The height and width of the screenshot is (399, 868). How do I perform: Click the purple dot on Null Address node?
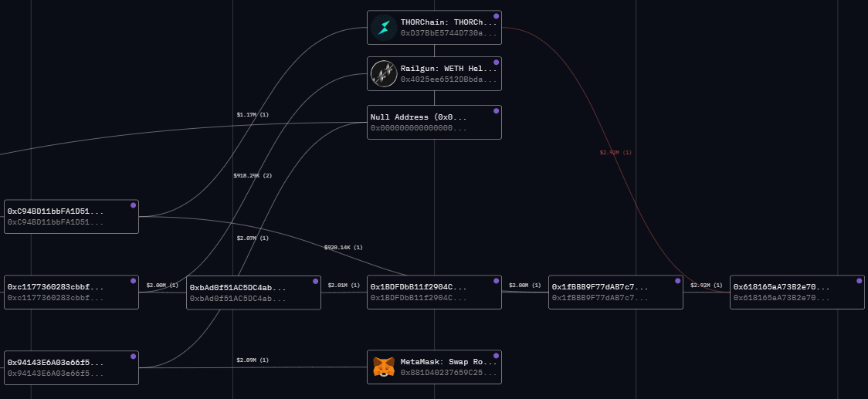click(x=496, y=111)
